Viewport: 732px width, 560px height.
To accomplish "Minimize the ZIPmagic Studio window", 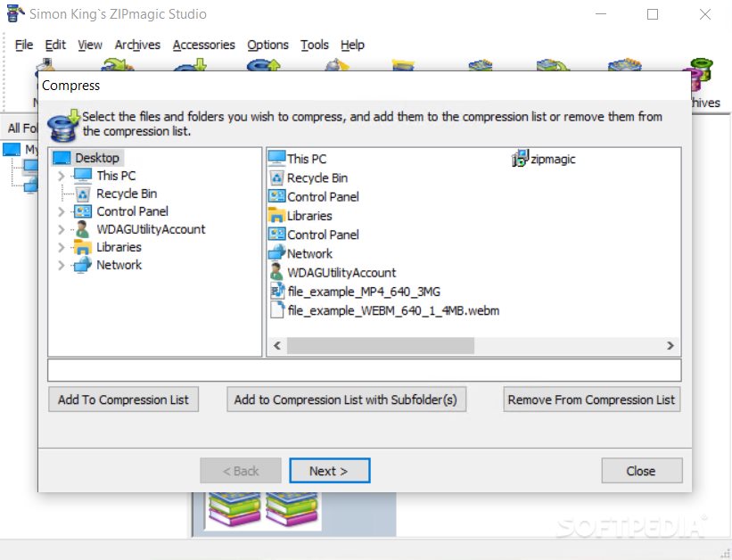I will [x=601, y=14].
